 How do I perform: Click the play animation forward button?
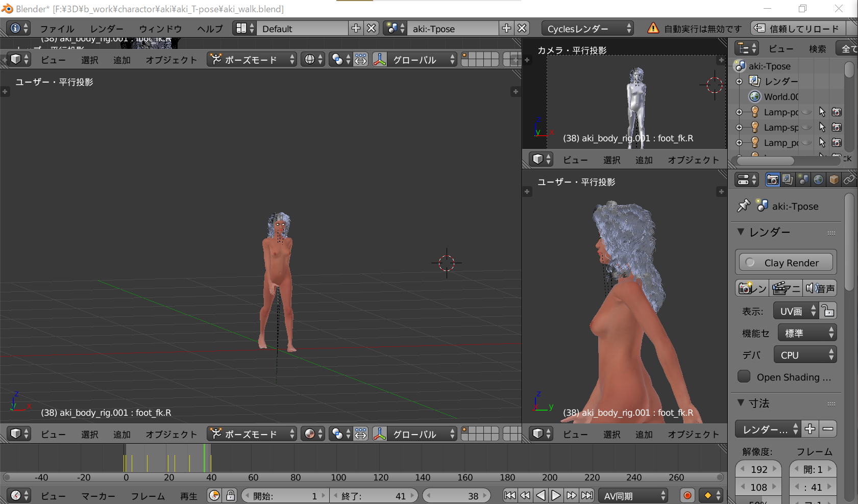click(556, 495)
